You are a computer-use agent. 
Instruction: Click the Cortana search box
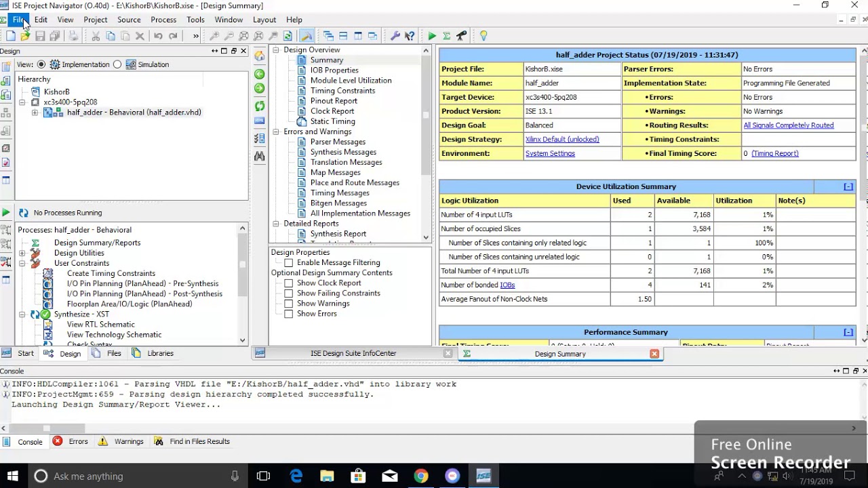point(138,476)
